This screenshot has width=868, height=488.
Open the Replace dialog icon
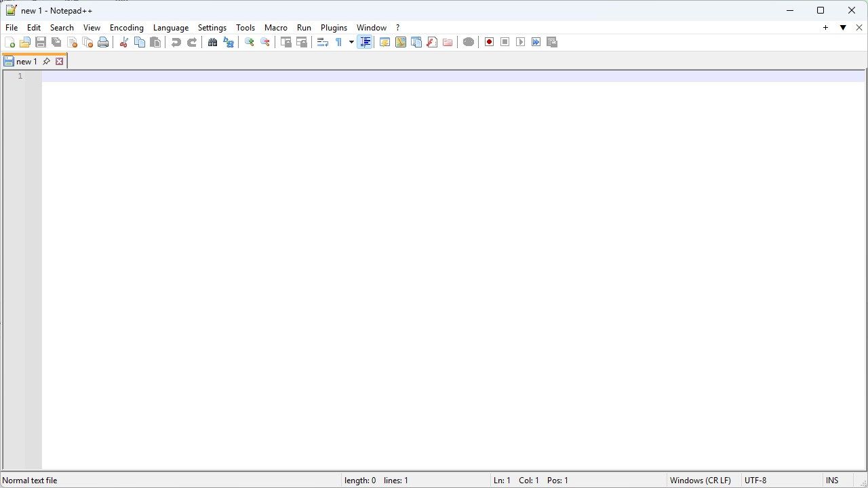(x=229, y=42)
